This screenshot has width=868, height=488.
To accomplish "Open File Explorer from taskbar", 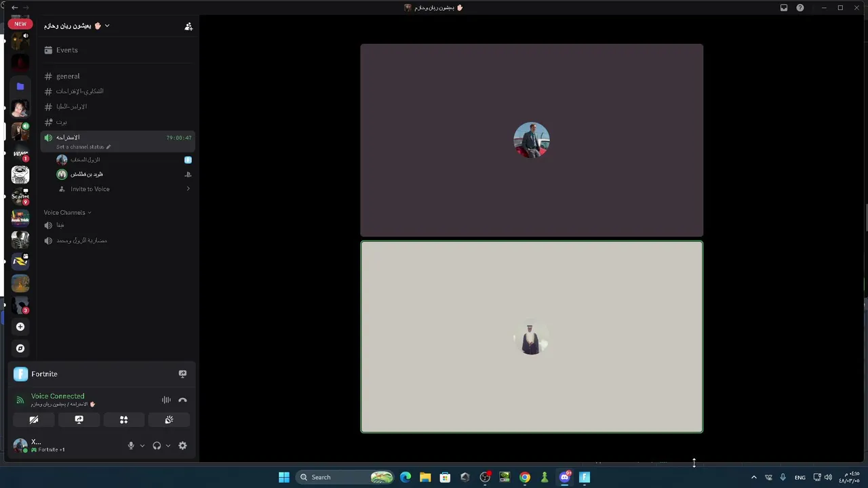I will [425, 477].
